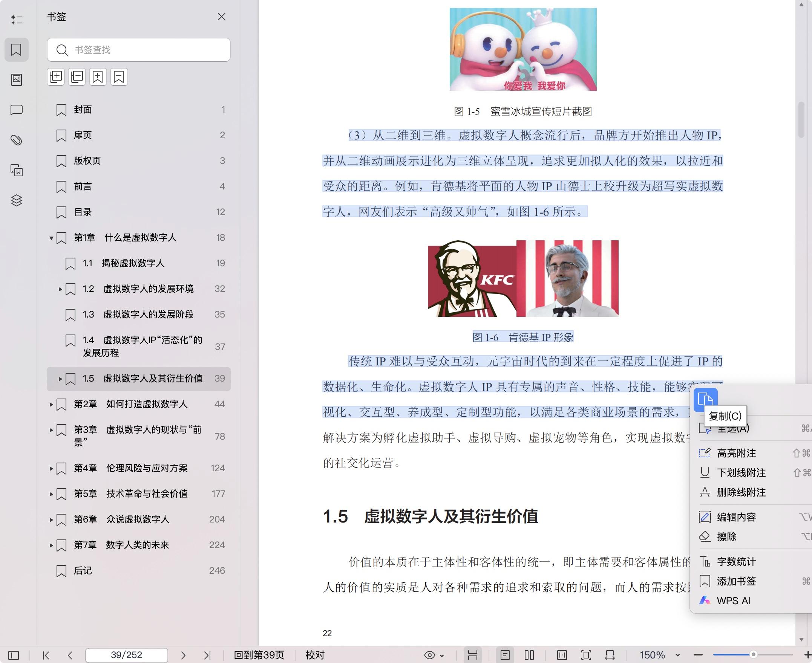The height and width of the screenshot is (663, 812).
Task: Expand the 第5章 技术革命与社会价值 bookmark
Action: point(51,494)
